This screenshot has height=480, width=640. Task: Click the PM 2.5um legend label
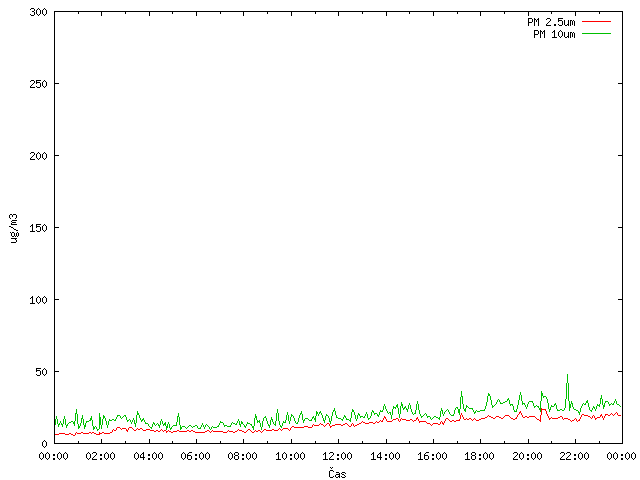tap(551, 22)
